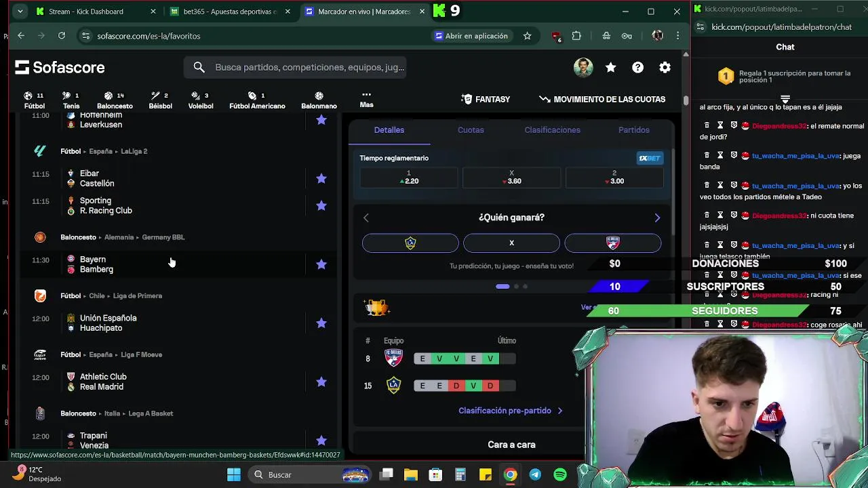Go to previous prediction question
This screenshot has width=868, height=488.
(x=366, y=218)
